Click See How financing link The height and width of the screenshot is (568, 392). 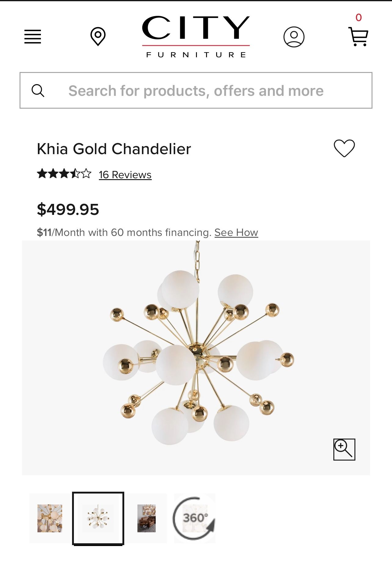point(236,233)
